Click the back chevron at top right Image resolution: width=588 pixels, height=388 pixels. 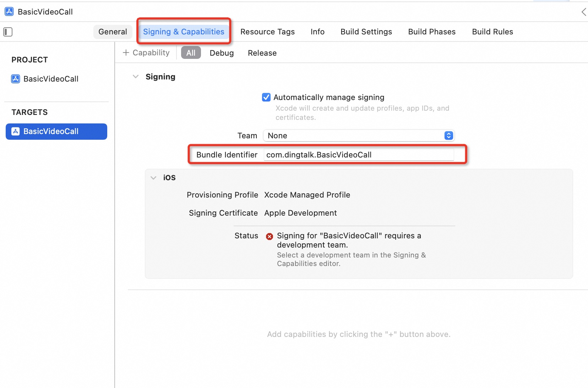(584, 12)
